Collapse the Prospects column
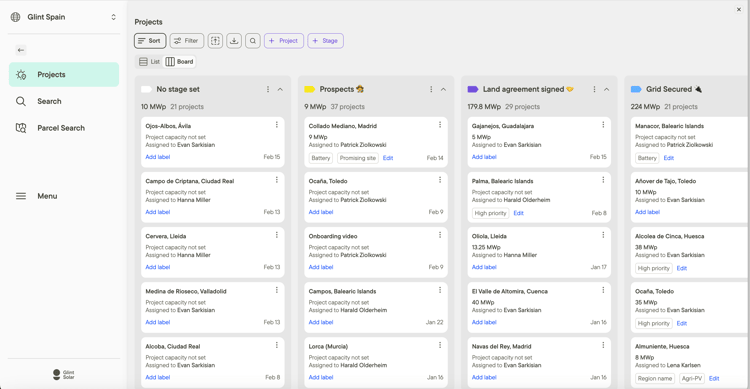 pyautogui.click(x=443, y=89)
